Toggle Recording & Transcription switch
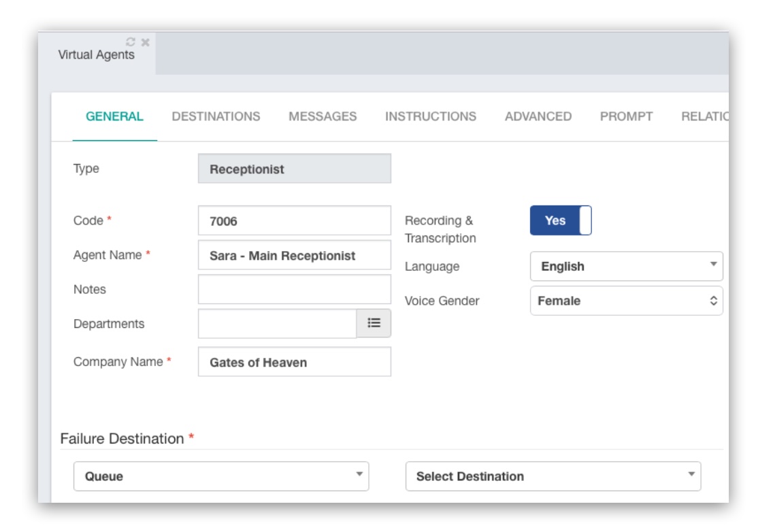This screenshot has height=532, width=773. [561, 220]
